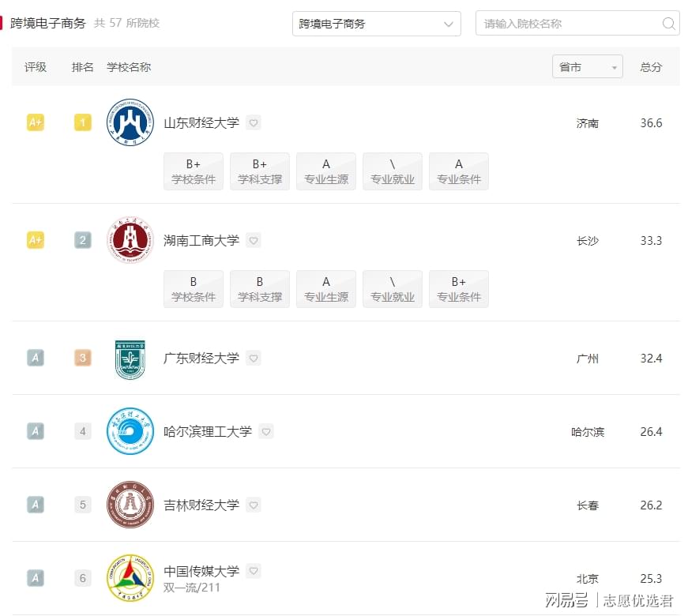Screen dimensions: 688x616
Task: Favorite 广东财经大学 with heart icon
Action: 254,358
